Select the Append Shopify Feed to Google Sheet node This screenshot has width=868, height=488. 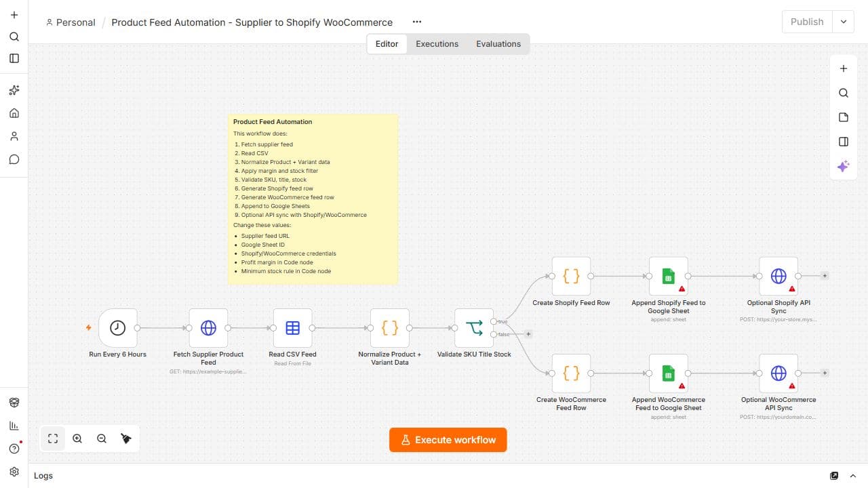tap(668, 277)
